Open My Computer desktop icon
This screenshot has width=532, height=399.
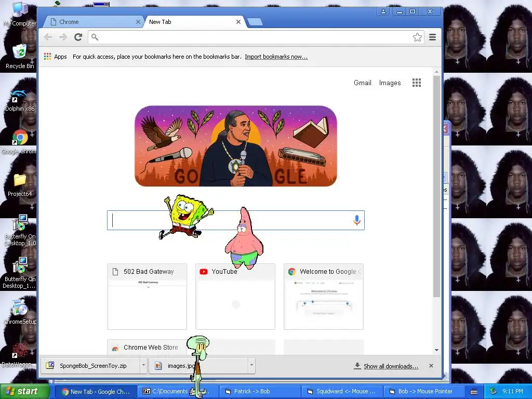(x=20, y=14)
